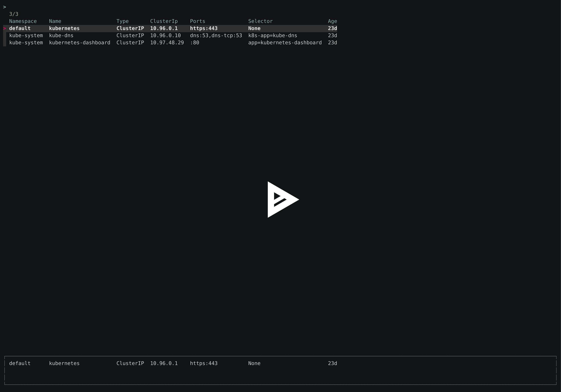Click the Type column header
Viewport: 561px width, 392px height.
122,21
